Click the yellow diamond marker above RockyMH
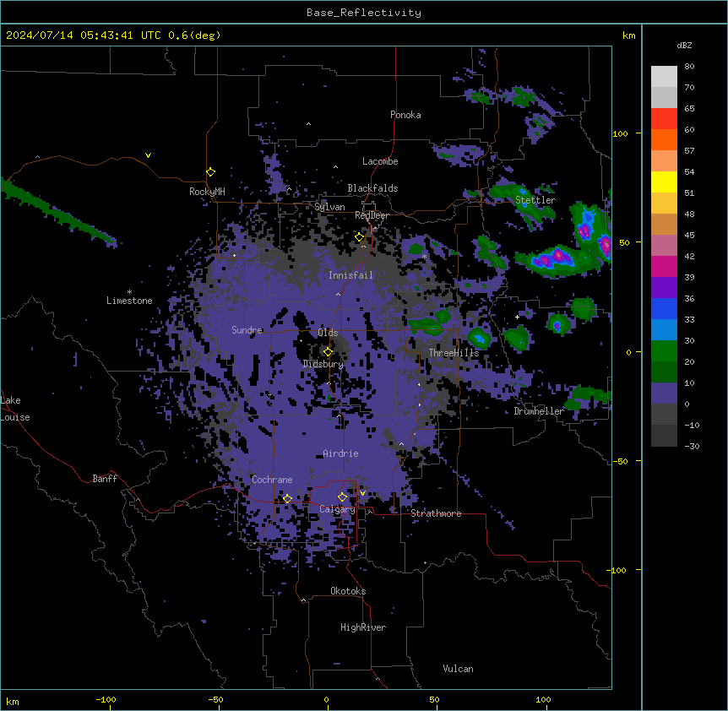The image size is (728, 711). click(x=210, y=172)
